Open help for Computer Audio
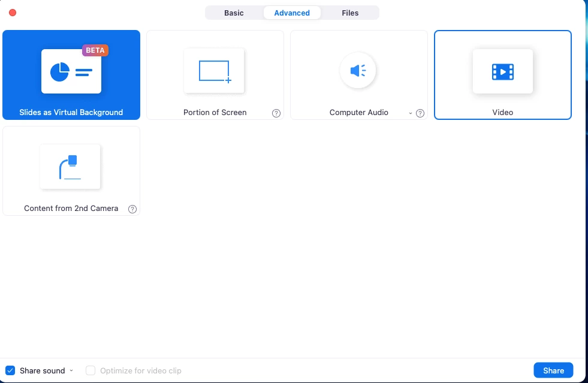 [x=420, y=113]
